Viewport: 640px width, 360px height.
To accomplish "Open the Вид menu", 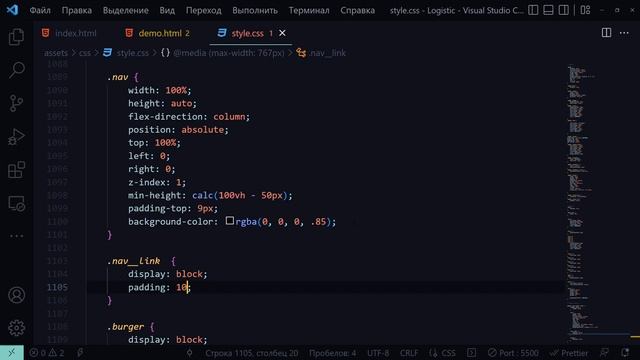I will click(x=167, y=10).
